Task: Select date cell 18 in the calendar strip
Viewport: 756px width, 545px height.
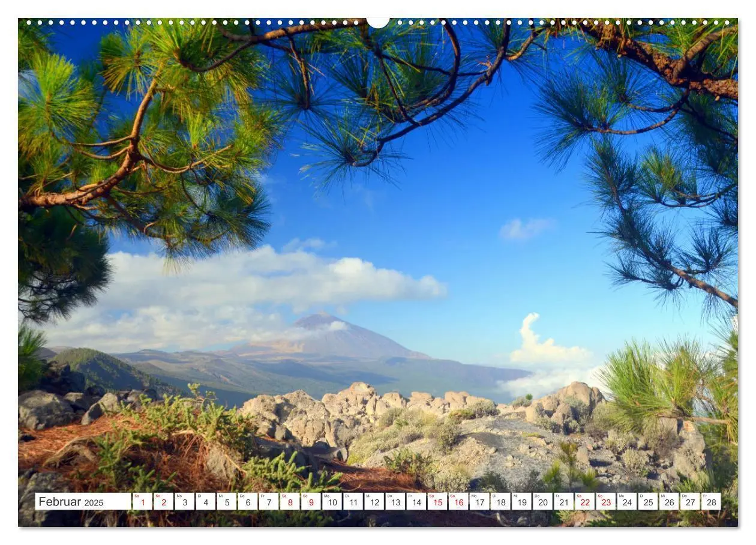Action: point(500,502)
